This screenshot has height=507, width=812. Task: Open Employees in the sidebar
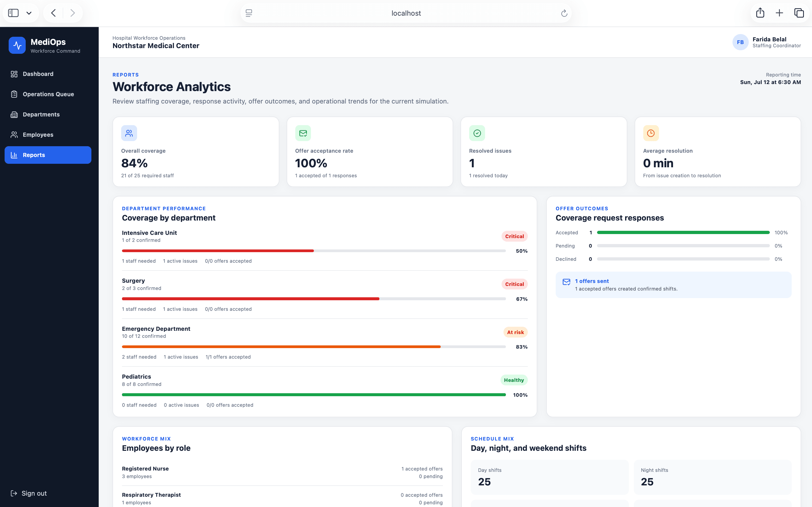click(x=48, y=135)
